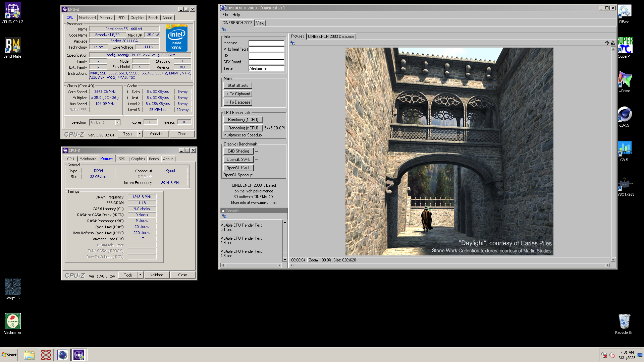This screenshot has width=644, height=362.
Task: Switch to the View tab in Cinebench
Action: click(x=260, y=23)
